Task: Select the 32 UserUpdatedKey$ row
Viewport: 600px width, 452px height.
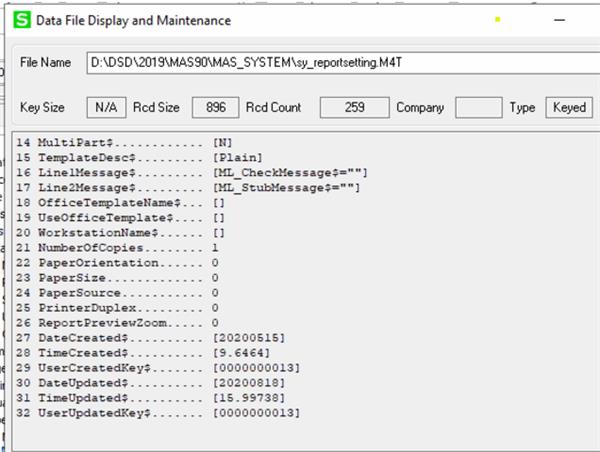Action: pos(158,413)
